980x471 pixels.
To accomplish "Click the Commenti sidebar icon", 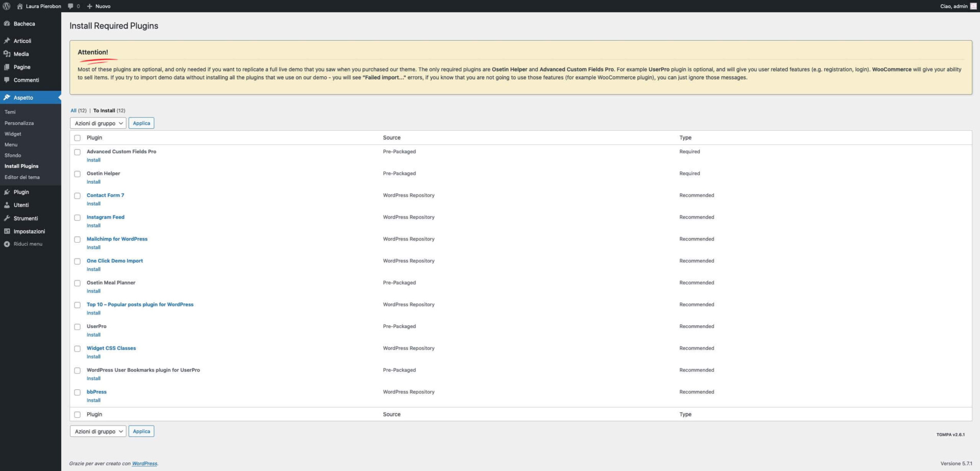I will pyautogui.click(x=7, y=80).
